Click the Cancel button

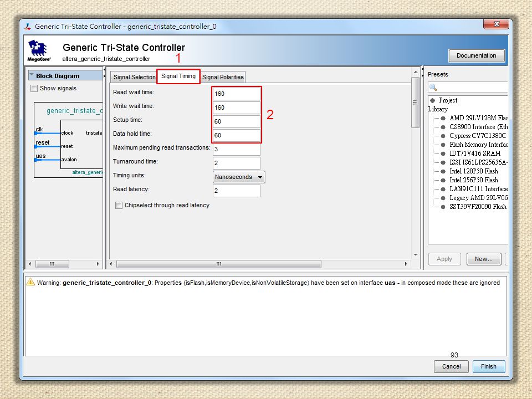(451, 366)
